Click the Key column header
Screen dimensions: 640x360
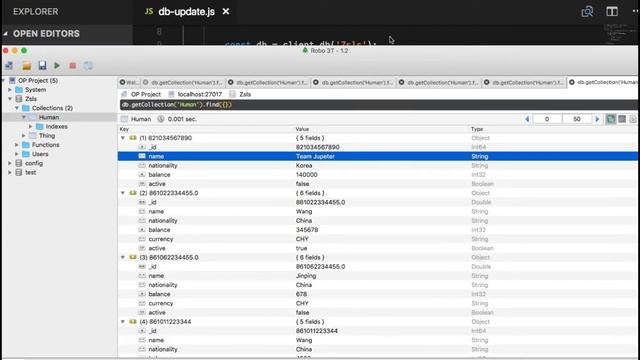click(x=124, y=129)
